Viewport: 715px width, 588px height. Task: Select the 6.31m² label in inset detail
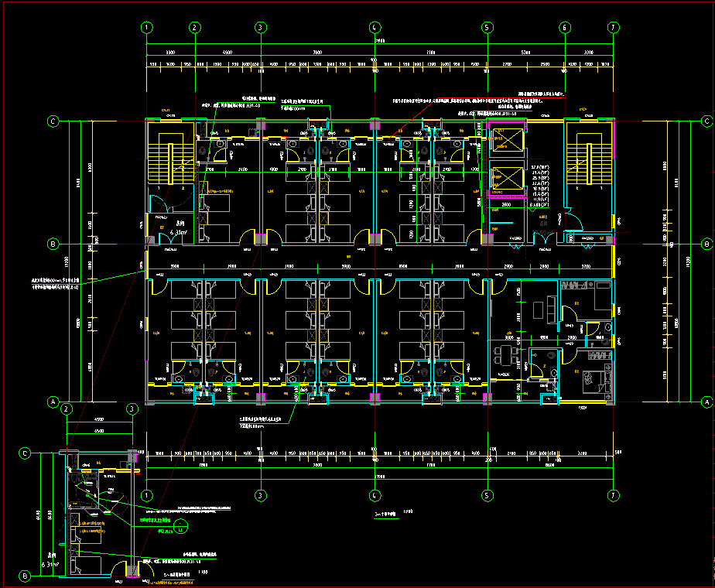coord(50,565)
